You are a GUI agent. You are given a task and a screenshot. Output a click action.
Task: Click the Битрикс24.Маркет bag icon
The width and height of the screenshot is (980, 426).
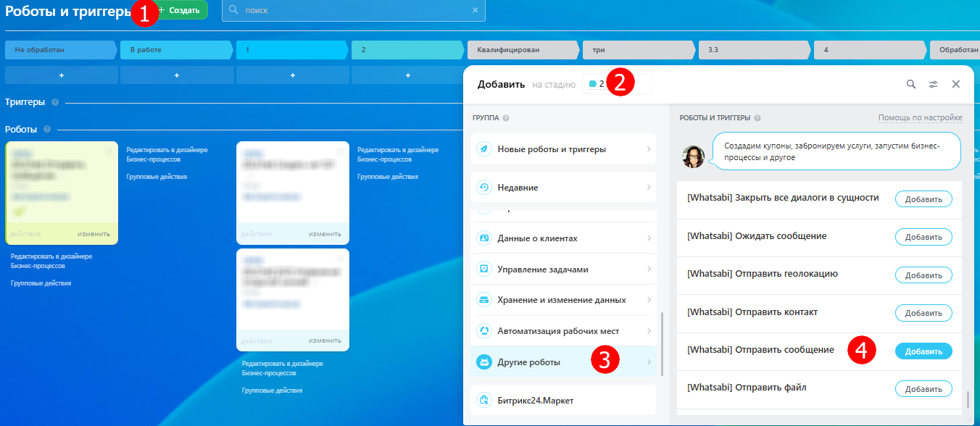[484, 400]
